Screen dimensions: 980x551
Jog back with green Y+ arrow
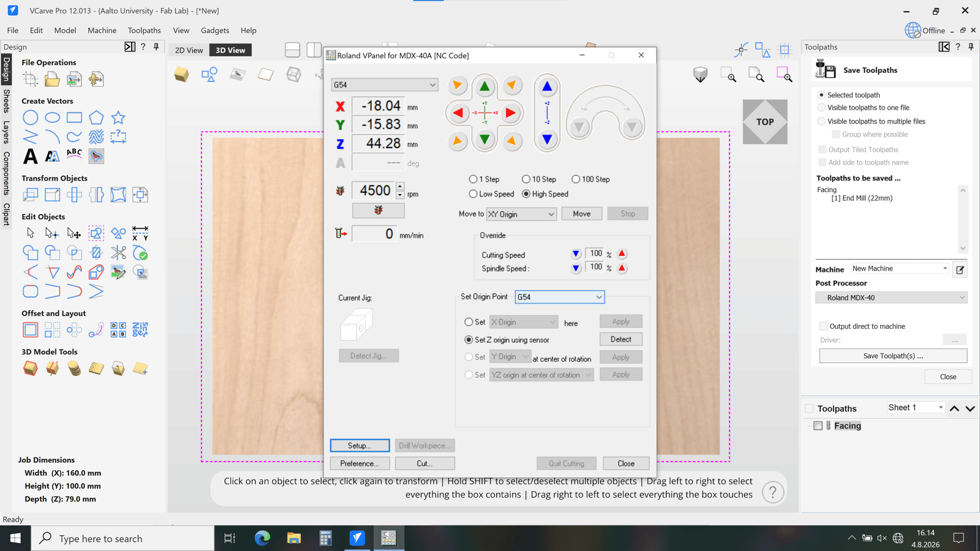(484, 86)
